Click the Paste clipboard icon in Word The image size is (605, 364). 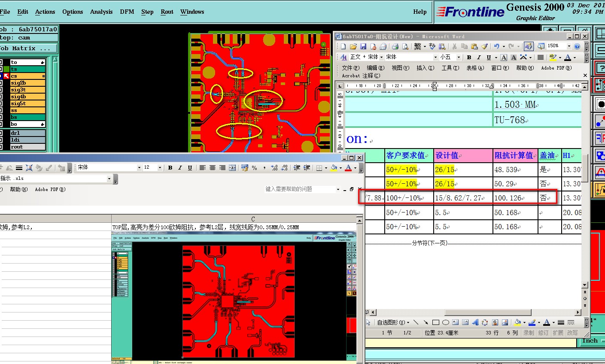[x=474, y=46]
